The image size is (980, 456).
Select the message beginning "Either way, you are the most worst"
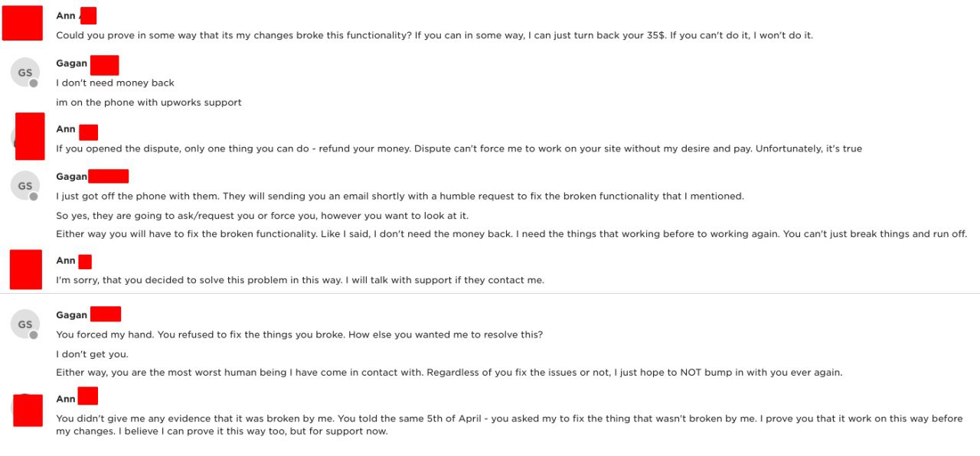[x=449, y=373]
